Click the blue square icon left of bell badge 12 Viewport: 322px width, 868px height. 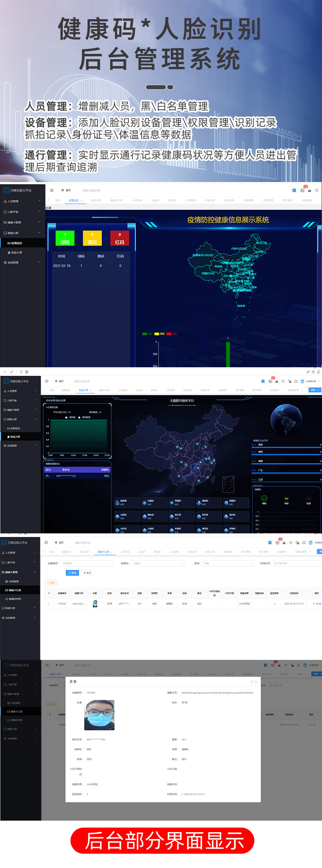tap(294, 190)
